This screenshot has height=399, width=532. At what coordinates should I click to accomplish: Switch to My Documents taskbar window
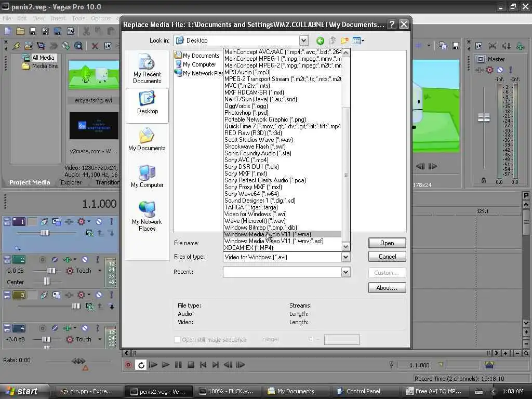click(296, 391)
